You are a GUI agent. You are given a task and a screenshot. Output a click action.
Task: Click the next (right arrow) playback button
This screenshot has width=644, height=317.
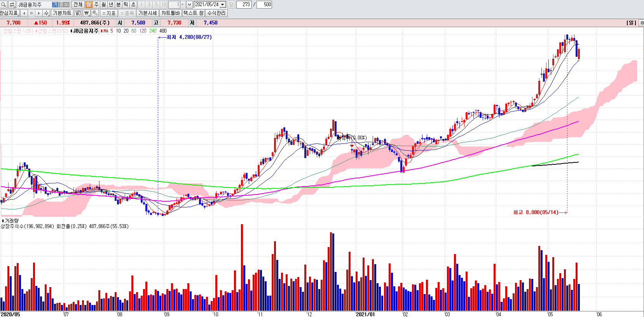[x=39, y=13]
